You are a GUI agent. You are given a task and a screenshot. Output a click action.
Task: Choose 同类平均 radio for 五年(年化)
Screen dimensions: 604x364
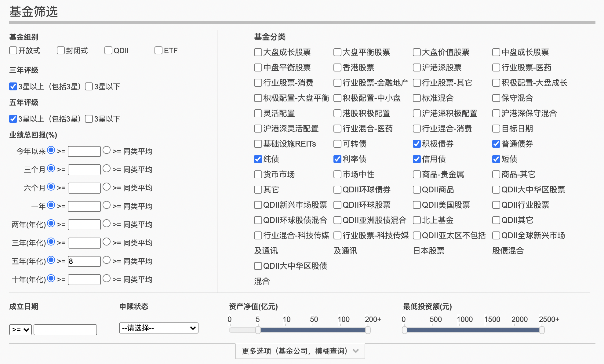point(107,260)
